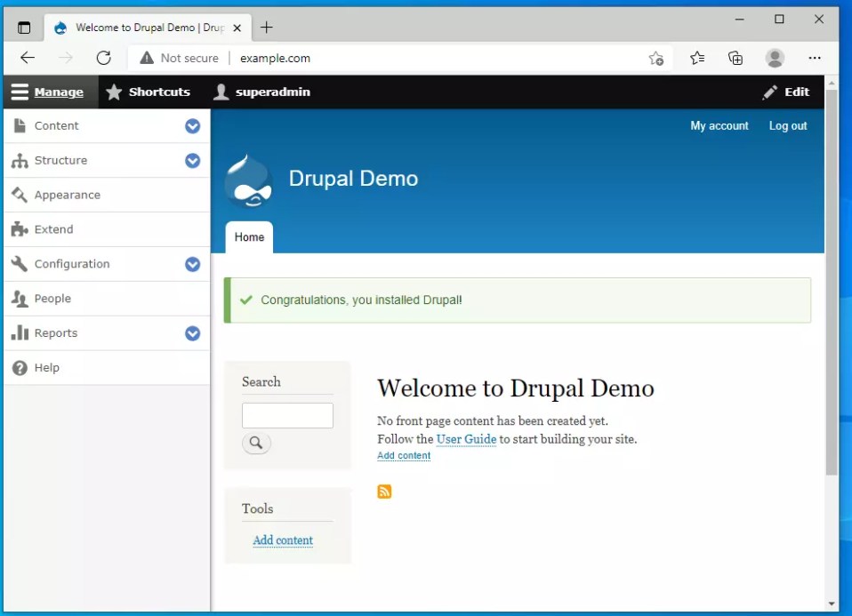Expand the Configuration chevron
This screenshot has width=852, height=616.
[192, 264]
